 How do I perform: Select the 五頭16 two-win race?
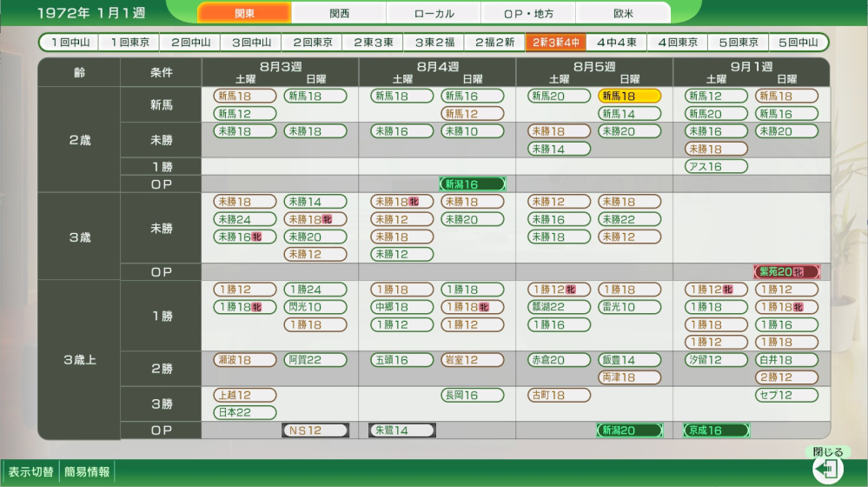pos(402,359)
